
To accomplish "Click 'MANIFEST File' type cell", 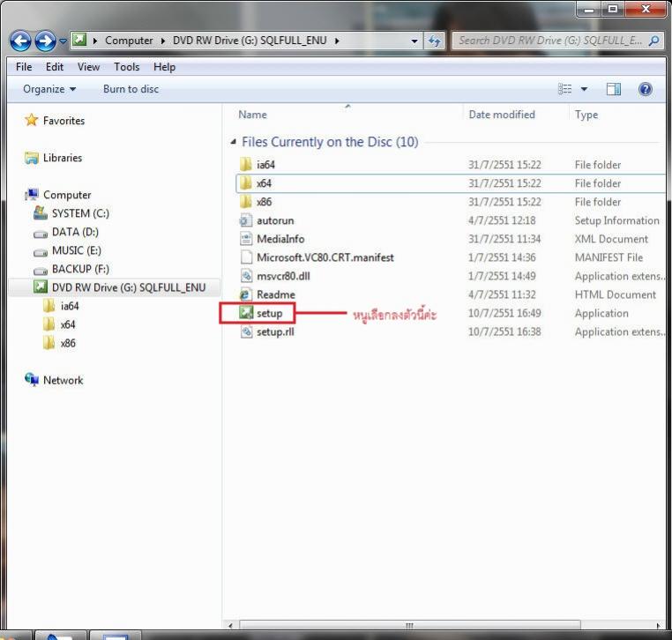I will point(609,257).
